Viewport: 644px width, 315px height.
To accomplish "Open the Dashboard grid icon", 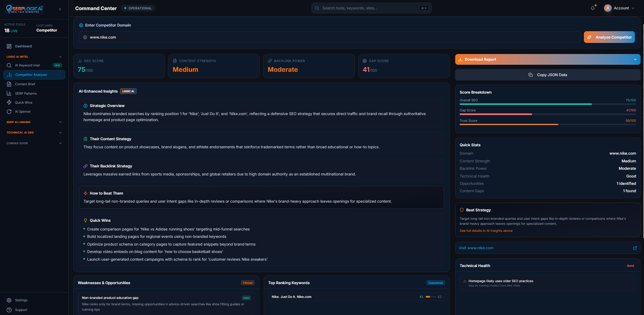I will pos(9,46).
